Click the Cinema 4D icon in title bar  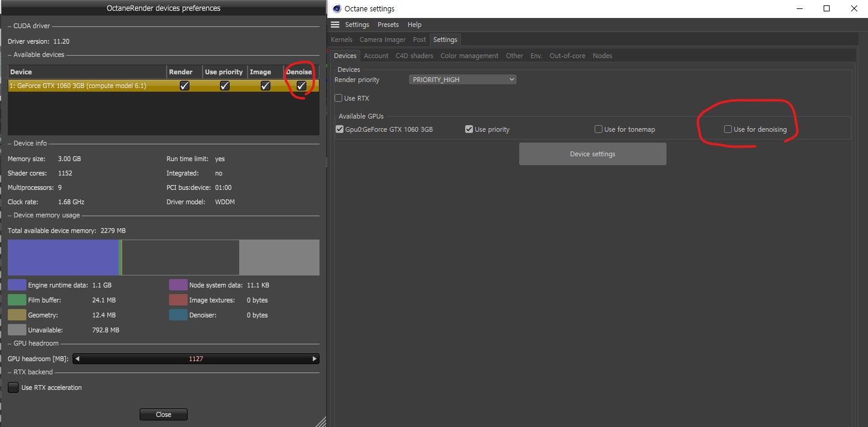337,8
